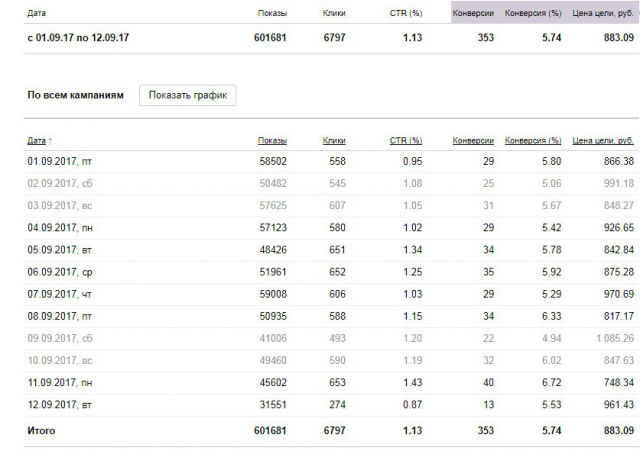Click clicks value 607

coord(337,205)
